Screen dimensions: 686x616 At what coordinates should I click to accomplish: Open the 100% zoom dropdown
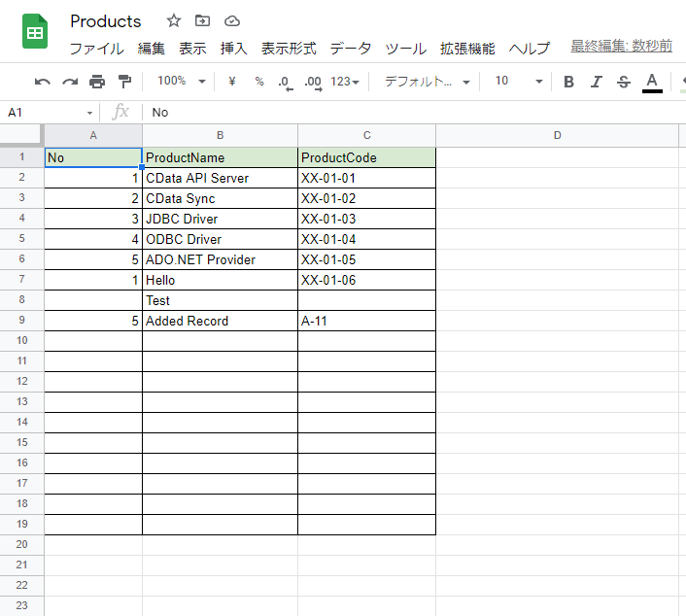pos(181,82)
